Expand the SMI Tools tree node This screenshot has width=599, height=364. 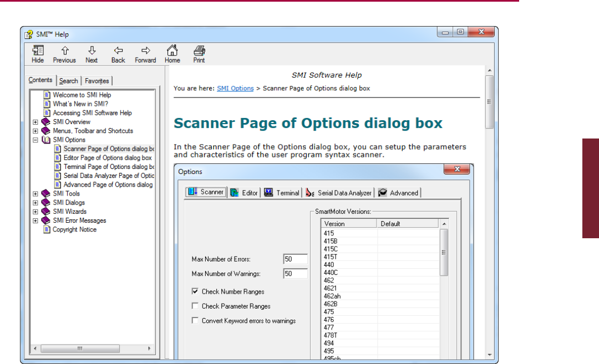point(35,194)
